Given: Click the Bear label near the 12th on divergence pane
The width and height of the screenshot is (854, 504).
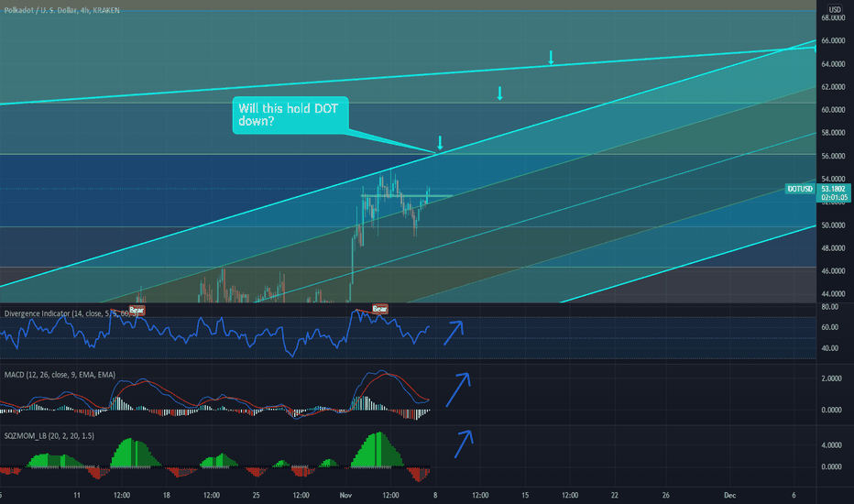Looking at the screenshot, I should coord(137,310).
